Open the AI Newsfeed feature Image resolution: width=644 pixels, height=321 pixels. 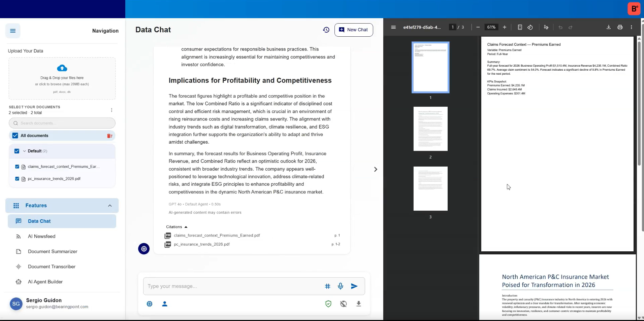coord(41,236)
